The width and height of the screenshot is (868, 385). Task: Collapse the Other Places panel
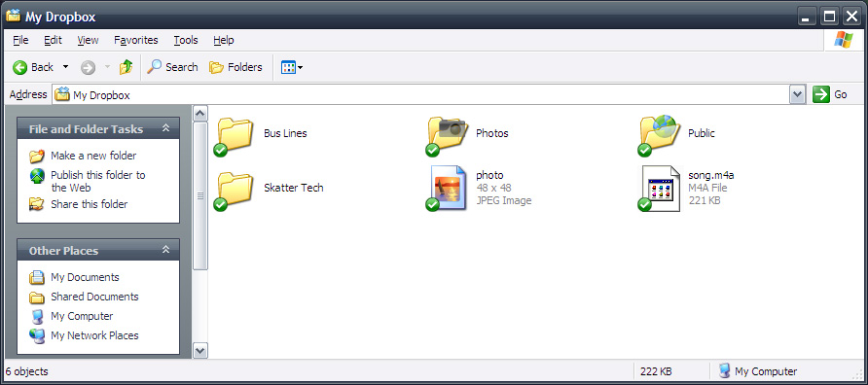tap(165, 250)
